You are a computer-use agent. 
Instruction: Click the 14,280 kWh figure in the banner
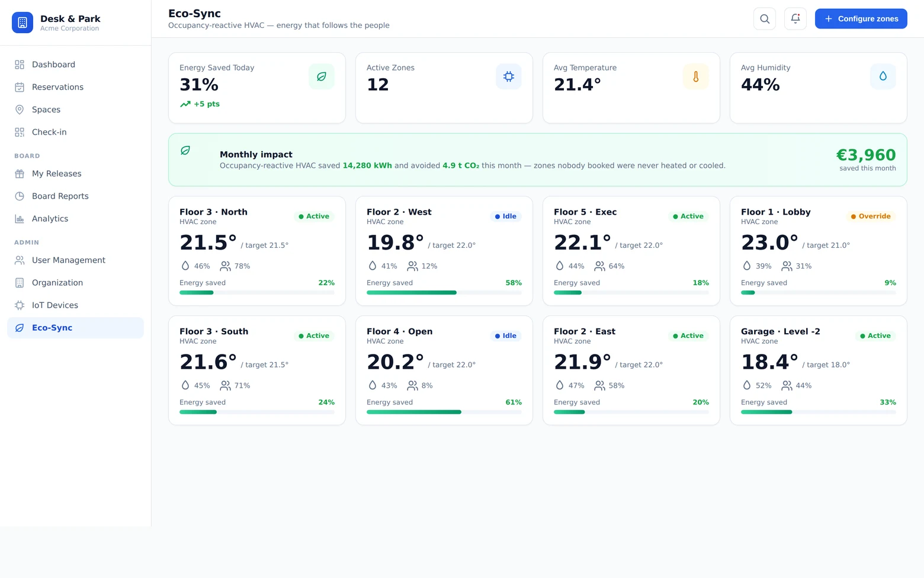click(367, 165)
